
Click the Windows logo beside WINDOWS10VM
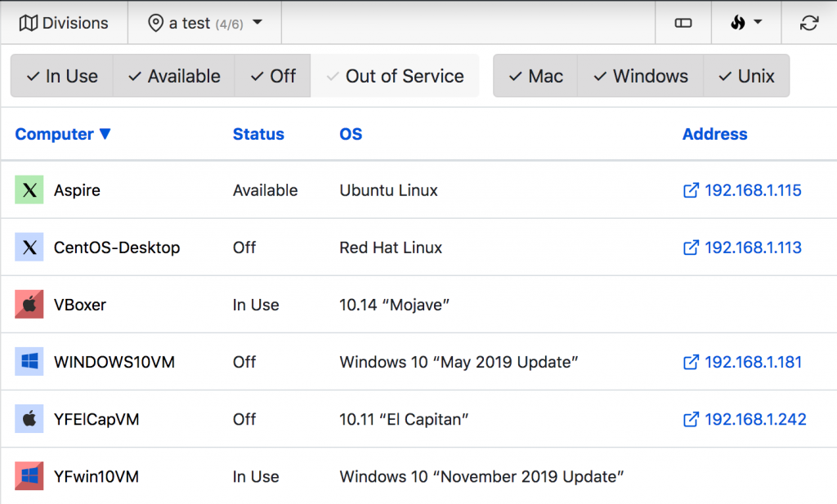pos(29,361)
